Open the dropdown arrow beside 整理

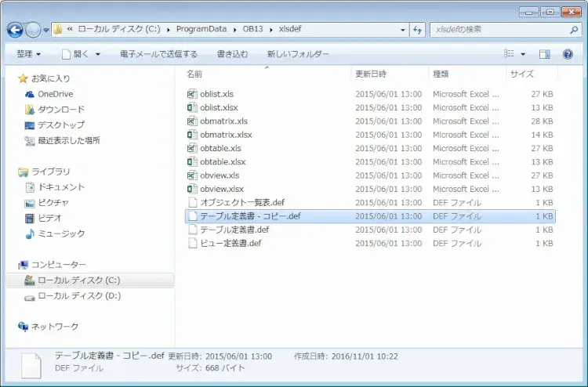click(38, 54)
